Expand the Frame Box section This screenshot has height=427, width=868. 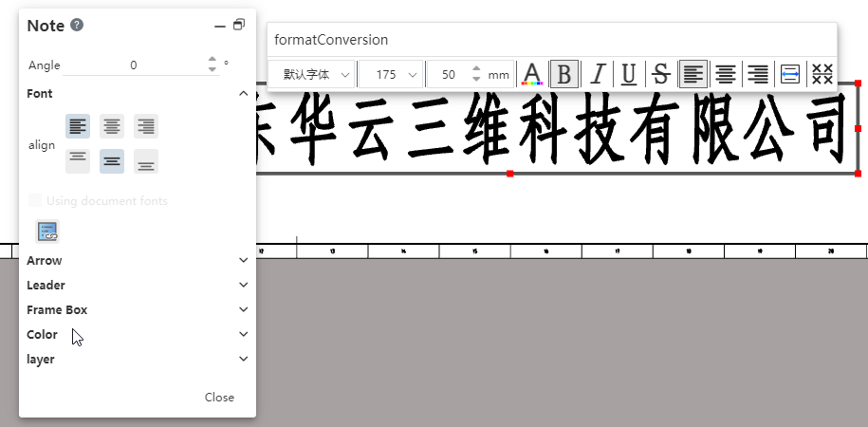pos(138,309)
